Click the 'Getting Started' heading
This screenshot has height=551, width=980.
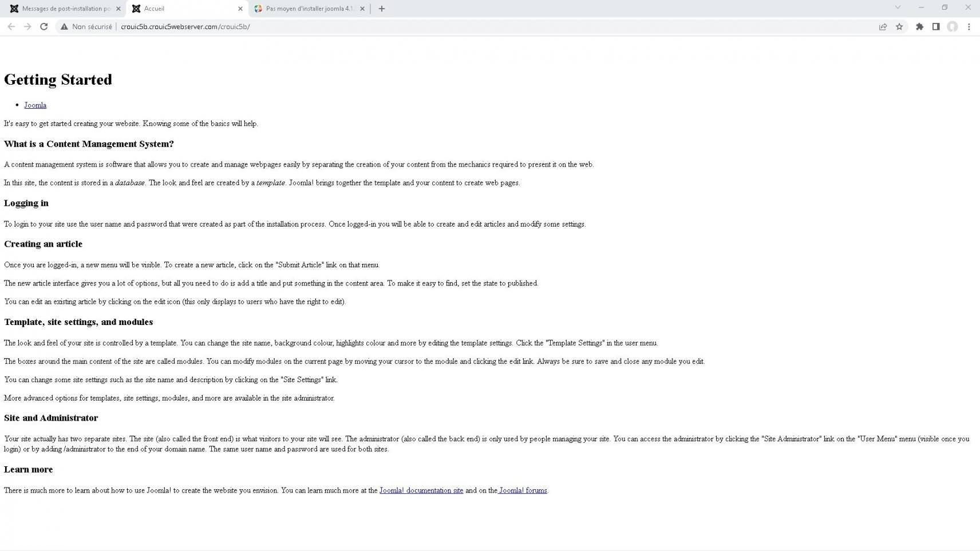coord(58,80)
